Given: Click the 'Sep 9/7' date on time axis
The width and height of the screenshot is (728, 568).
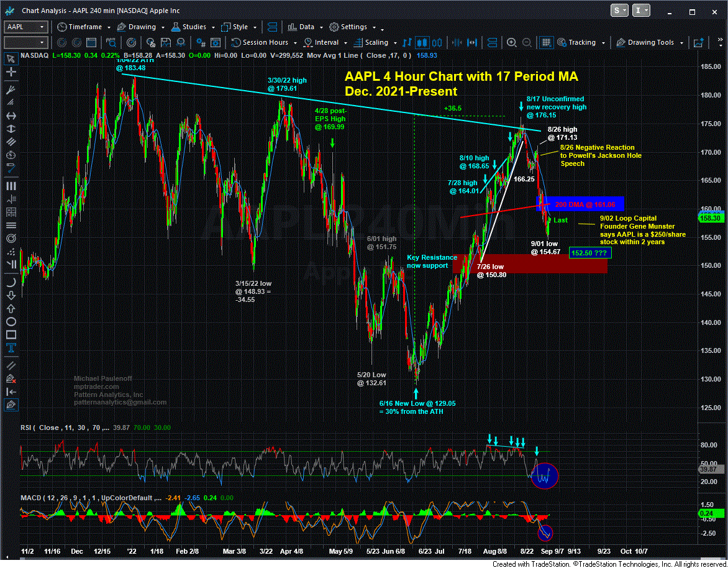Looking at the screenshot, I should [552, 551].
